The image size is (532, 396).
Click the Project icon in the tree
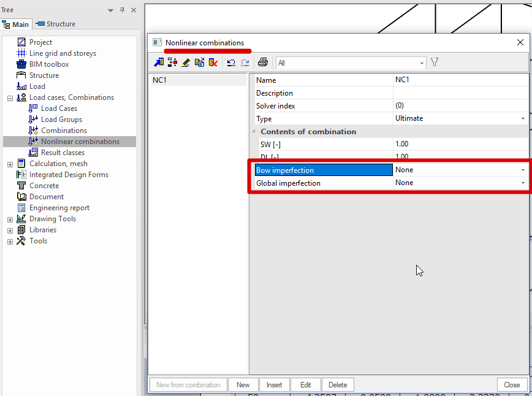21,42
